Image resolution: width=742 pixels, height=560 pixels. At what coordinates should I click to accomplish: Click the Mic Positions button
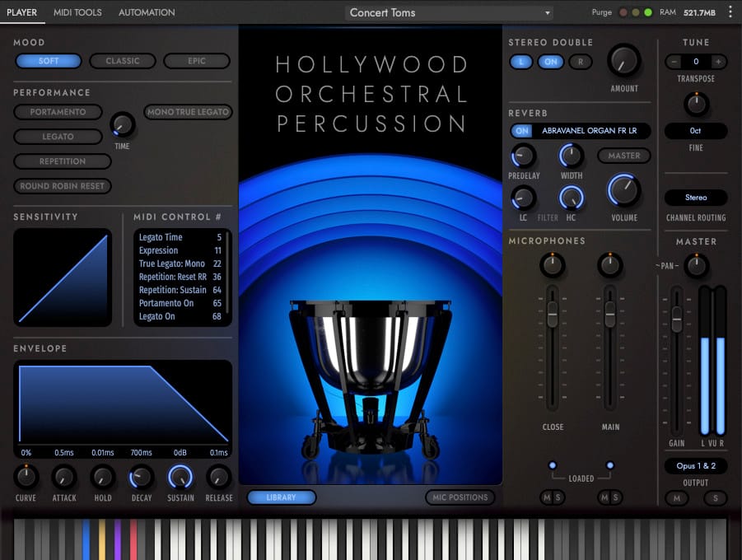coord(460,497)
